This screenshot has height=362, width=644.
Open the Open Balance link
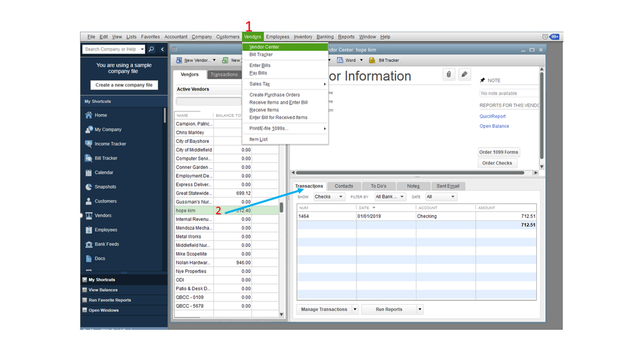(x=494, y=126)
